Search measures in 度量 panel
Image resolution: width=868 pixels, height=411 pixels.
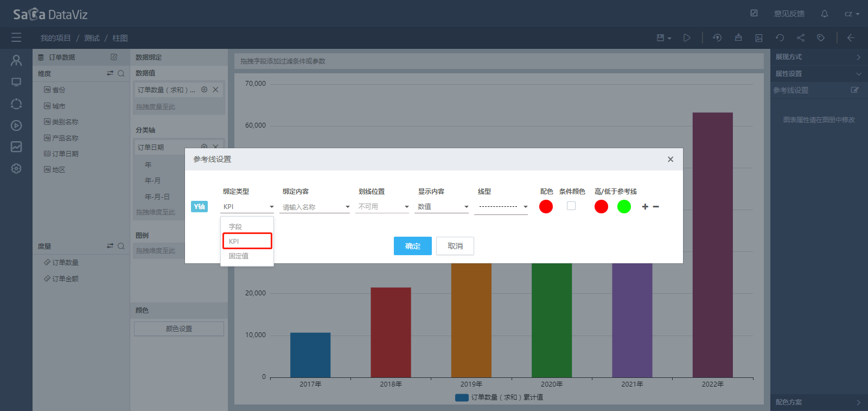(121, 246)
